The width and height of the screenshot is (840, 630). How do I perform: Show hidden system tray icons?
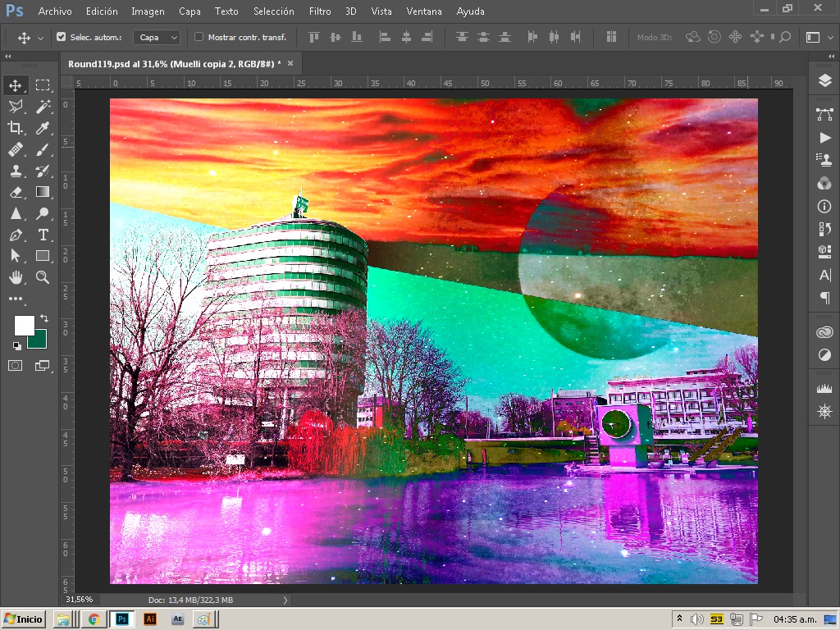click(x=679, y=619)
